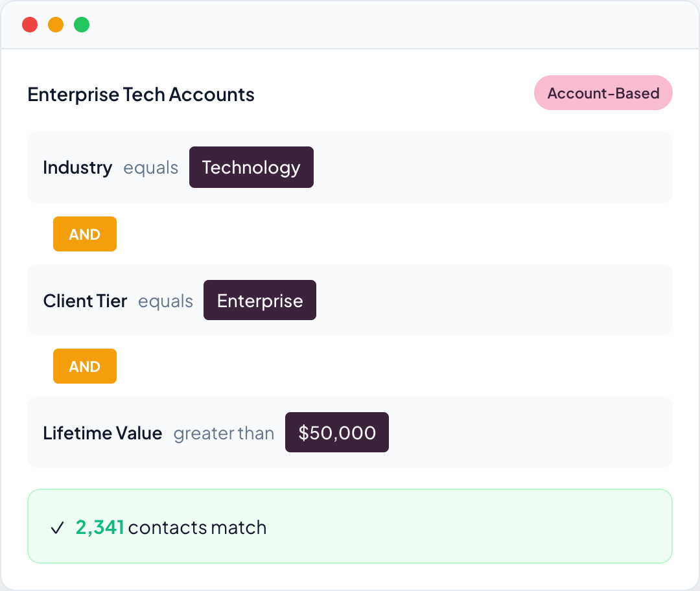Click the yellow traffic light button
The image size is (700, 591).
pyautogui.click(x=56, y=25)
